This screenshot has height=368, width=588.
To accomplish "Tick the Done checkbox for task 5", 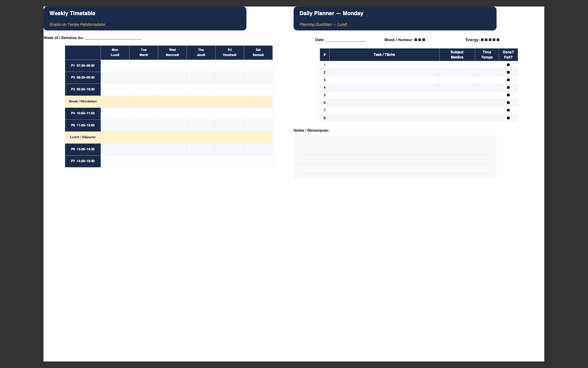I will pyautogui.click(x=508, y=95).
